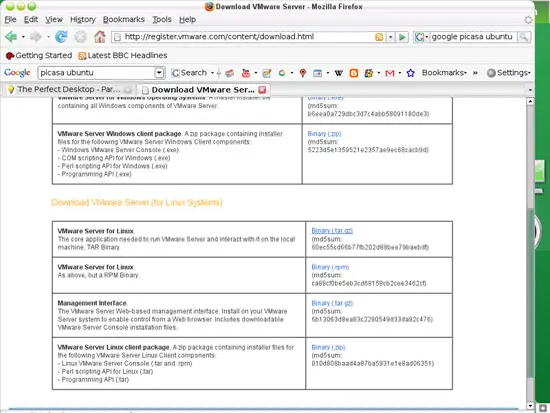Image resolution: width=550 pixels, height=413 pixels.
Task: Click the search magnifier in search box
Action: pos(524,37)
